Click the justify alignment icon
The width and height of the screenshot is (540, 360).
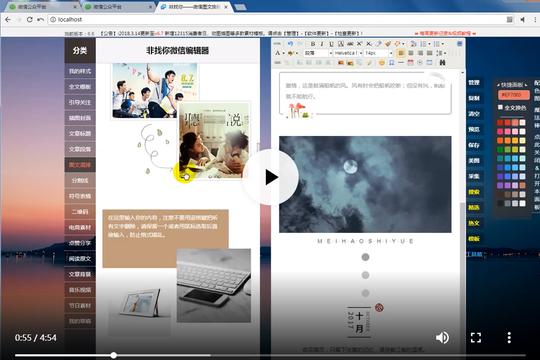coord(429,53)
